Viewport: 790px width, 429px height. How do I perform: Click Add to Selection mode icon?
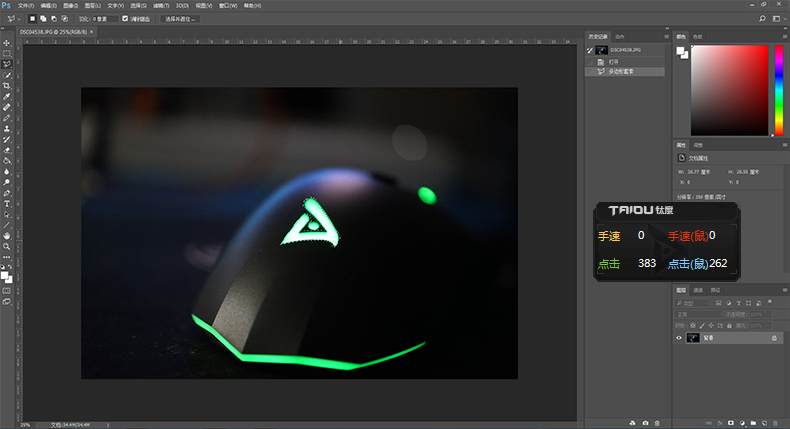pyautogui.click(x=43, y=19)
